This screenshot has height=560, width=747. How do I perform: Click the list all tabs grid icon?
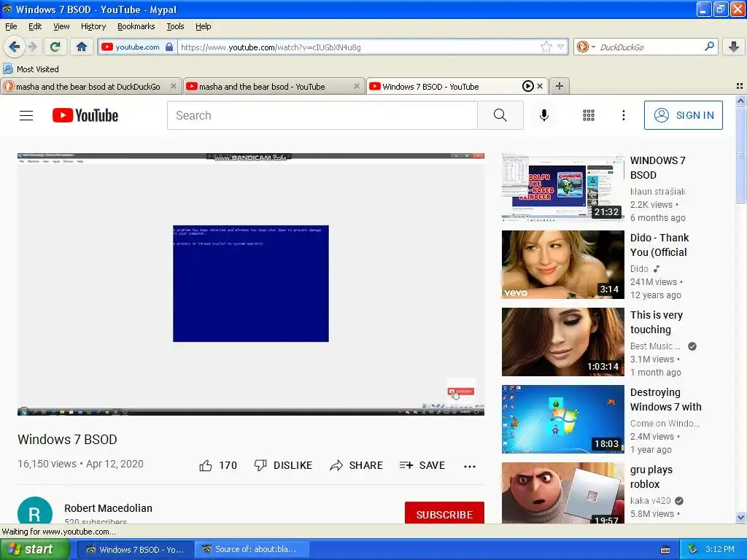740,86
